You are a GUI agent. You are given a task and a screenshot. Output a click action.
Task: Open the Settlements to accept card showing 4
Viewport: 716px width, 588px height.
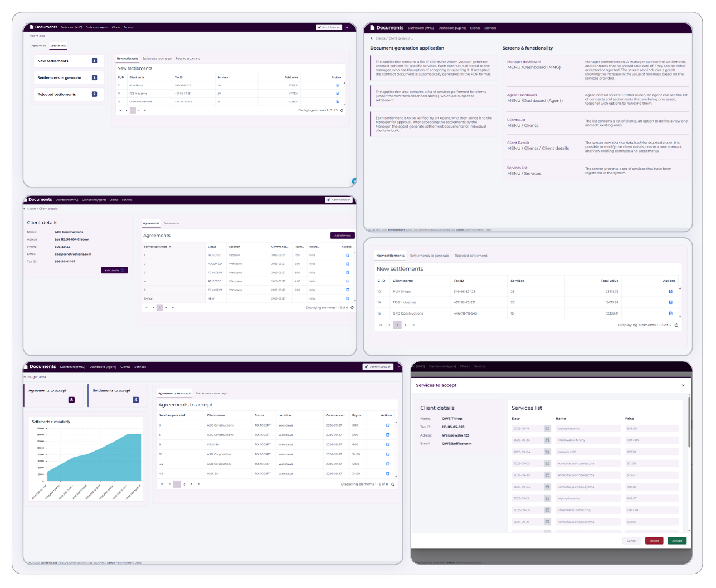pyautogui.click(x=117, y=394)
